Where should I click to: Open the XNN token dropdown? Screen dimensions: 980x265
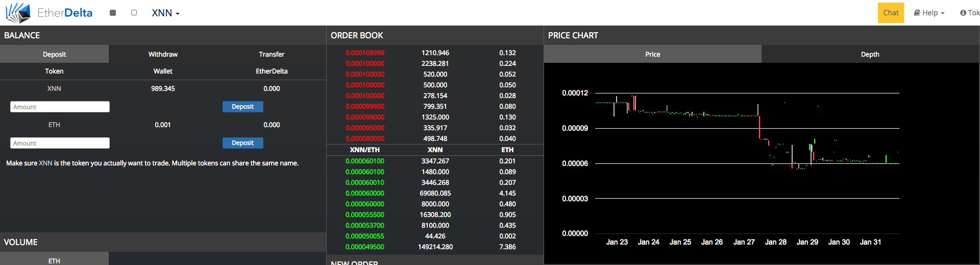click(165, 13)
